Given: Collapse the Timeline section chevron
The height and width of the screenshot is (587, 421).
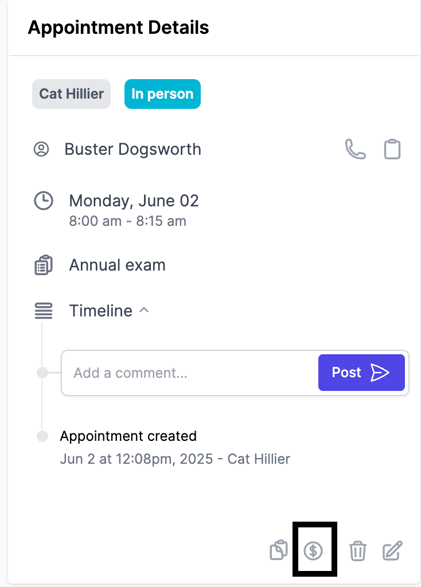Looking at the screenshot, I should click(x=144, y=310).
